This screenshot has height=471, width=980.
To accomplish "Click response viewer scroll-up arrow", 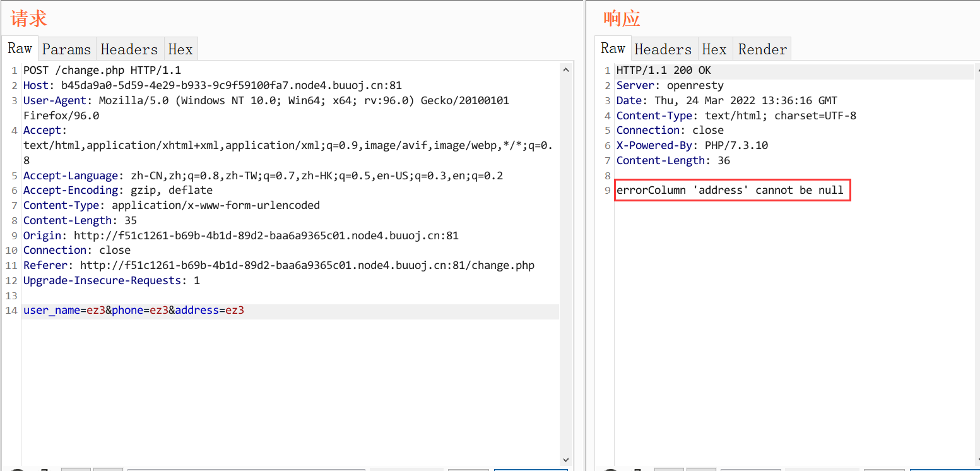I will click(977, 70).
